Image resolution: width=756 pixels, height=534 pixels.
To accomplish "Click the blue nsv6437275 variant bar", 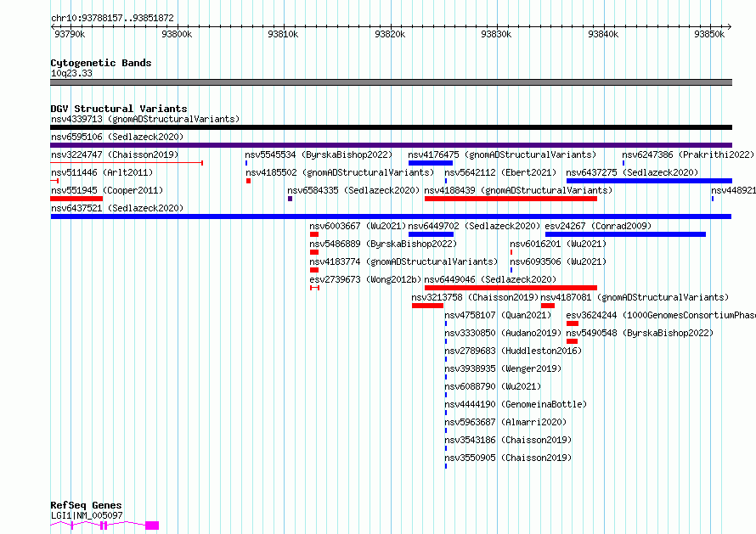I will point(649,181).
